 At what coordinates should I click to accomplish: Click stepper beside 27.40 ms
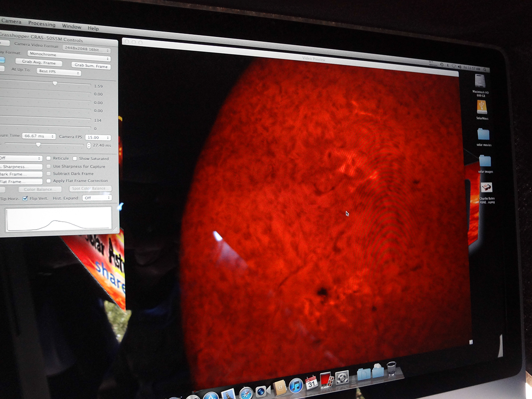(89, 145)
